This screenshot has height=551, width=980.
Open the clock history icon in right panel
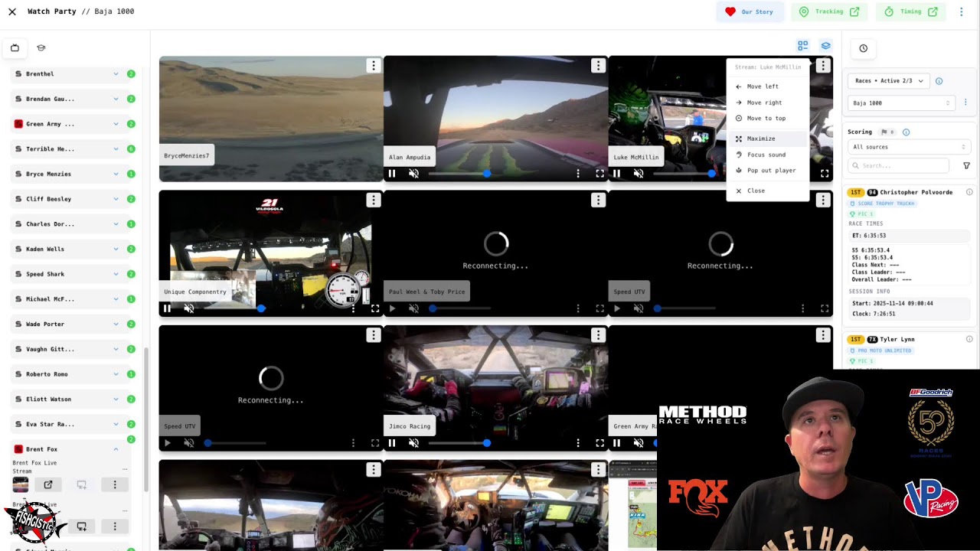tap(863, 48)
